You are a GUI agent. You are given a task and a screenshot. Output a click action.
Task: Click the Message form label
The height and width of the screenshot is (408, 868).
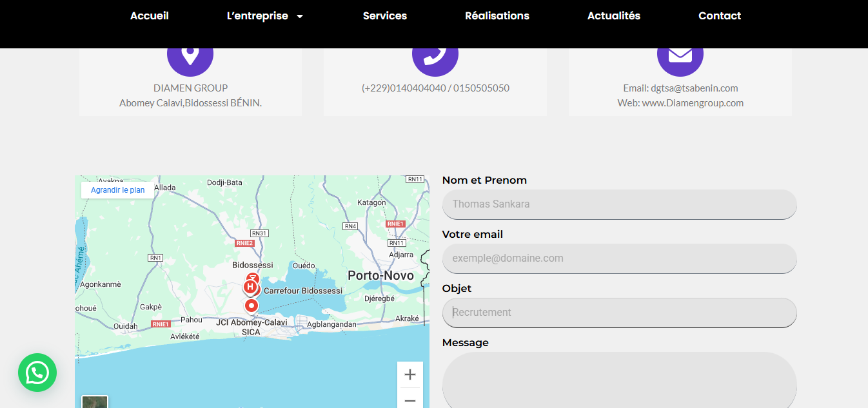point(466,343)
